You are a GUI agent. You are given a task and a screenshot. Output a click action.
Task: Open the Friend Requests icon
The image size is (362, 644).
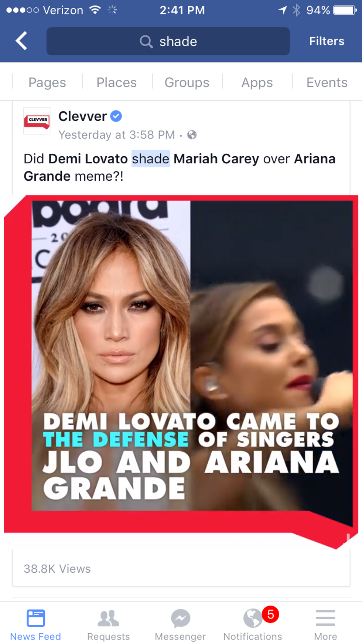108,618
